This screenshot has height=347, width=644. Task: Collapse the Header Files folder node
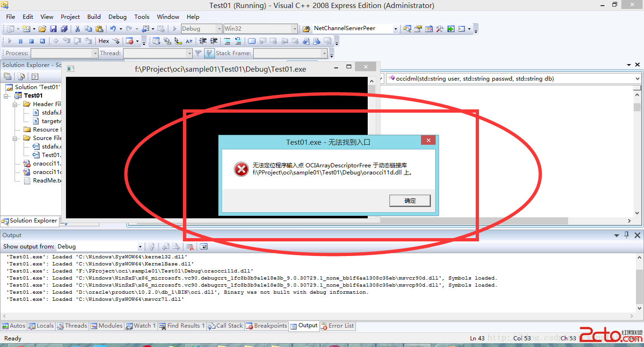pyautogui.click(x=15, y=104)
